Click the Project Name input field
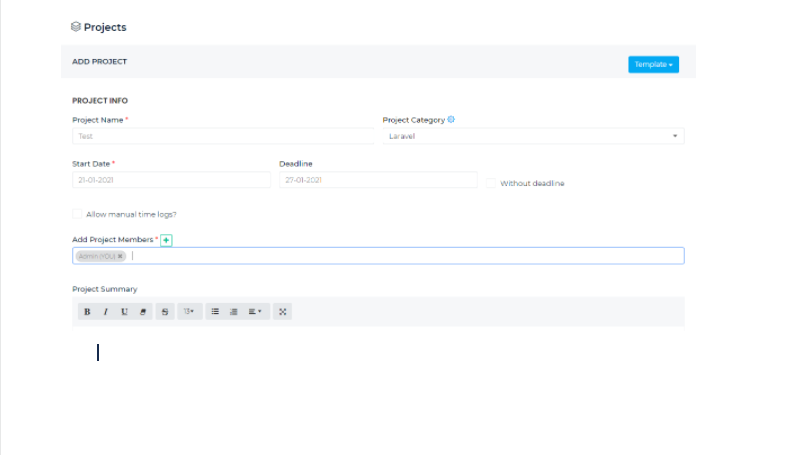The image size is (794, 455). click(x=222, y=136)
